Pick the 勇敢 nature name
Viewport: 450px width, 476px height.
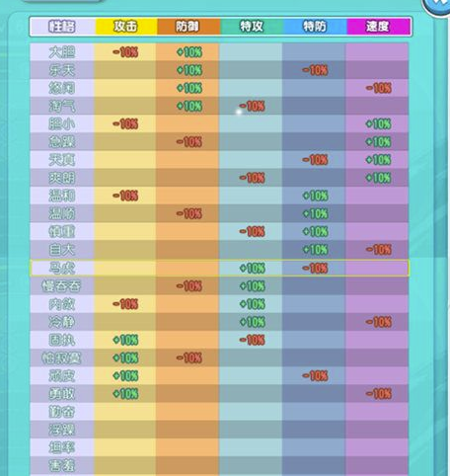point(62,394)
